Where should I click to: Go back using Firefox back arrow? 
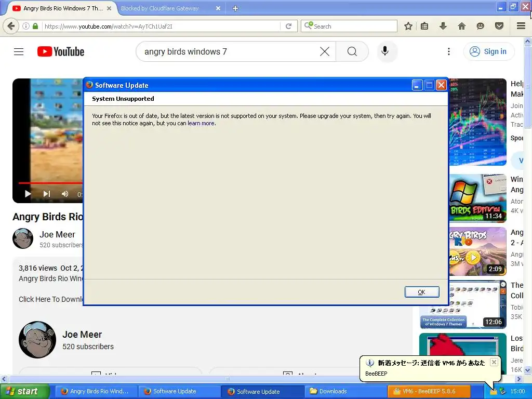coord(11,26)
